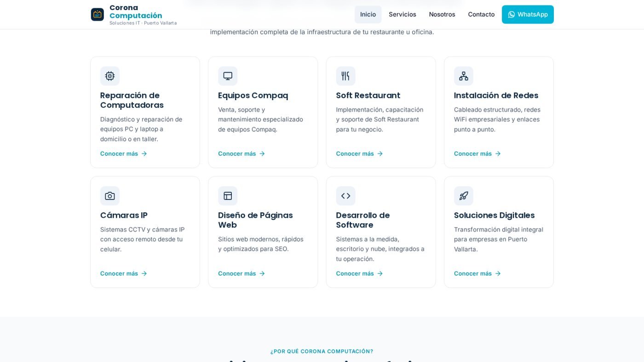Screen dimensions: 644x362
Task: Click arrow next to Conocer más under Equipos Compaq
Action: point(262,153)
